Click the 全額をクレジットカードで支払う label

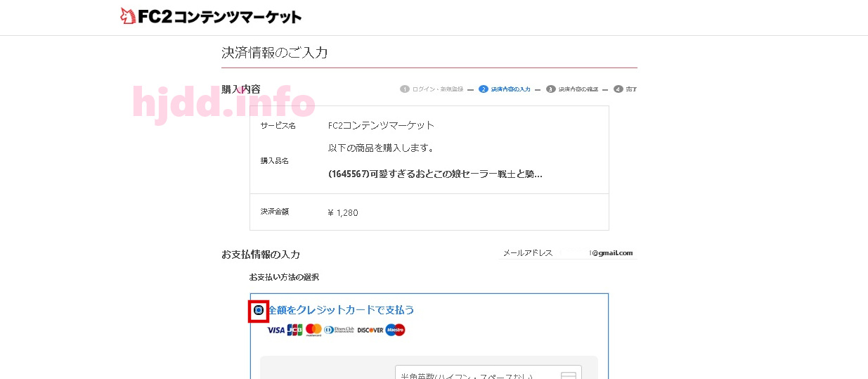pos(341,310)
